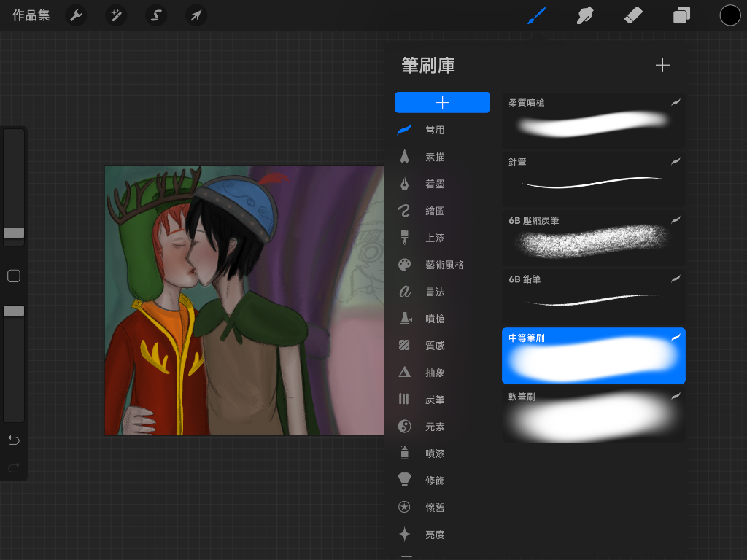The height and width of the screenshot is (560, 747).
Task: Click the artwork canvas painting
Action: click(x=244, y=300)
